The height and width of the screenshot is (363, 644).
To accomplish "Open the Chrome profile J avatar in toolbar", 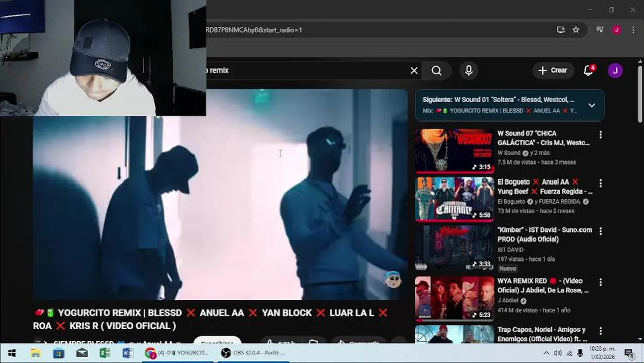I will click(616, 30).
